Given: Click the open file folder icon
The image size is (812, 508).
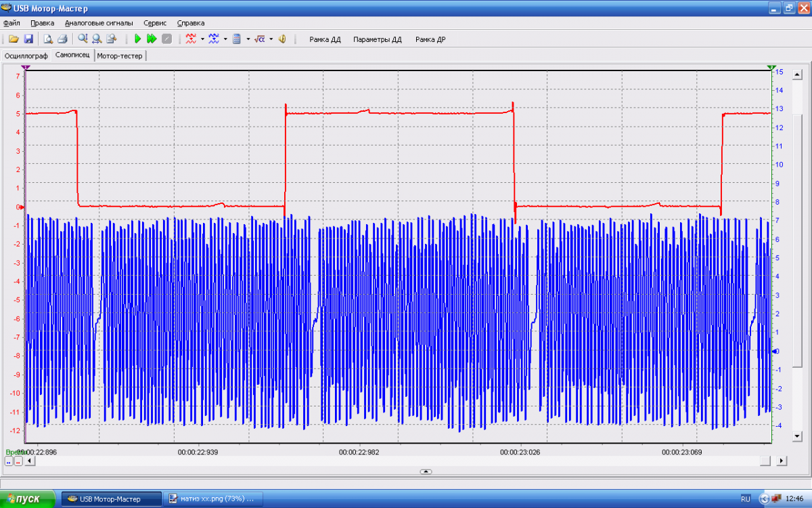Looking at the screenshot, I should click(x=13, y=39).
